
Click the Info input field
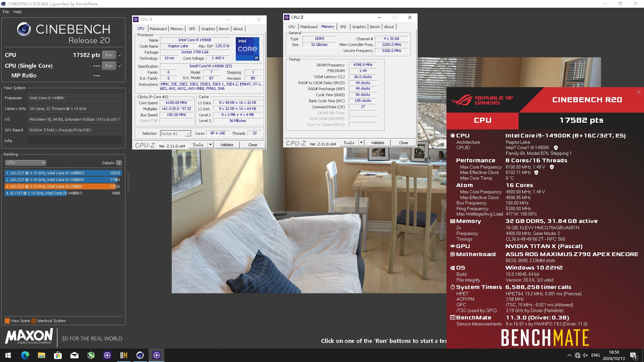coord(75,141)
